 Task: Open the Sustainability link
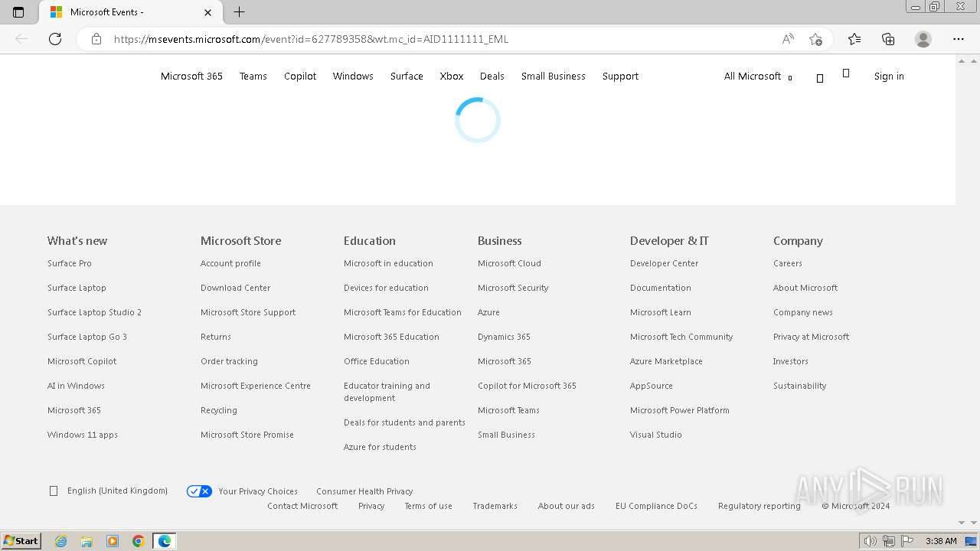pos(799,386)
